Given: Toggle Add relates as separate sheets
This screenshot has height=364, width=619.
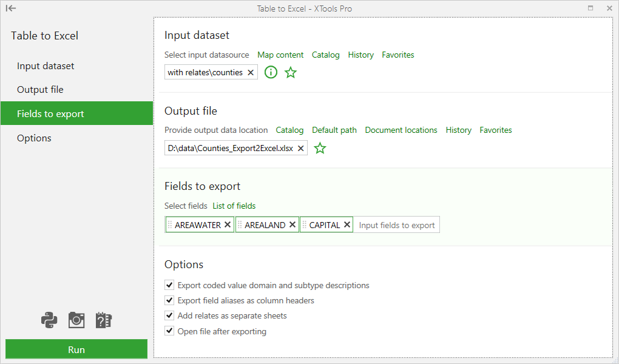Looking at the screenshot, I should [169, 315].
